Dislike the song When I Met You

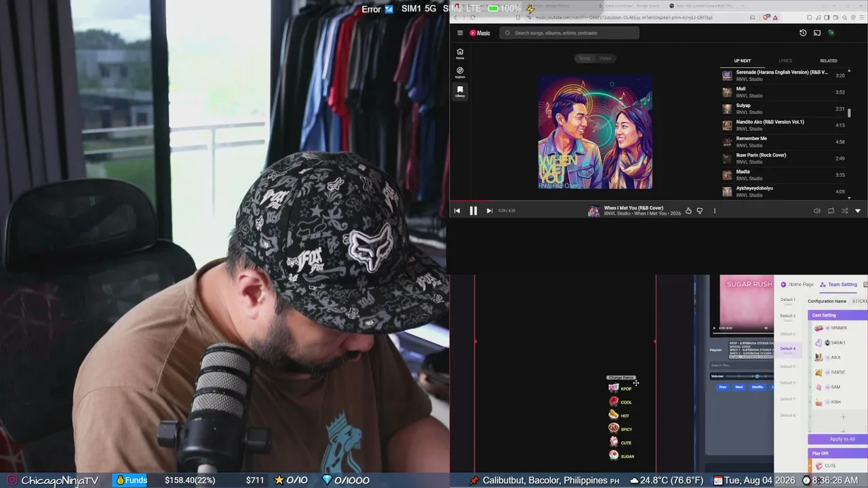[700, 211]
